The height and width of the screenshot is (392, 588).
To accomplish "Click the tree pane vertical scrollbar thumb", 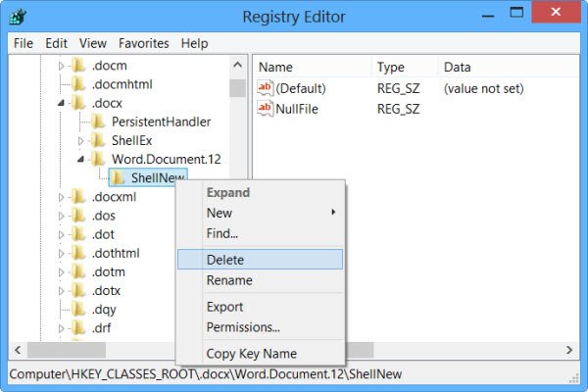I will click(237, 88).
